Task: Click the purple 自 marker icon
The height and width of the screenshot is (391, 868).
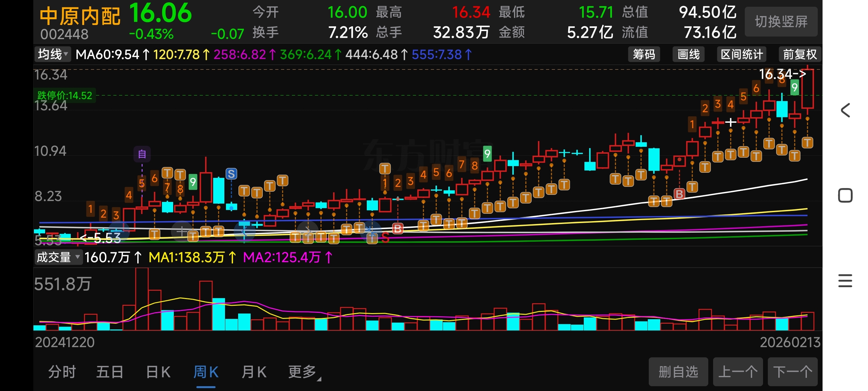Action: [x=142, y=154]
